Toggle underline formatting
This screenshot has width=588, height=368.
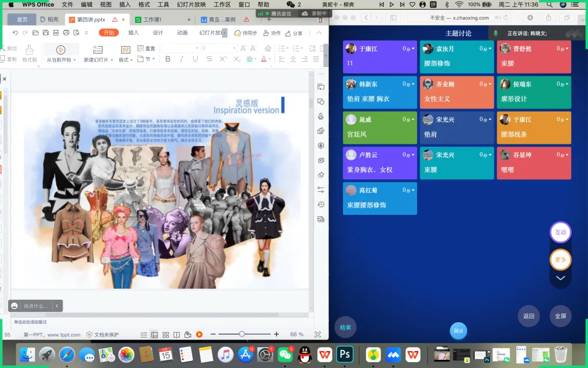point(195,59)
